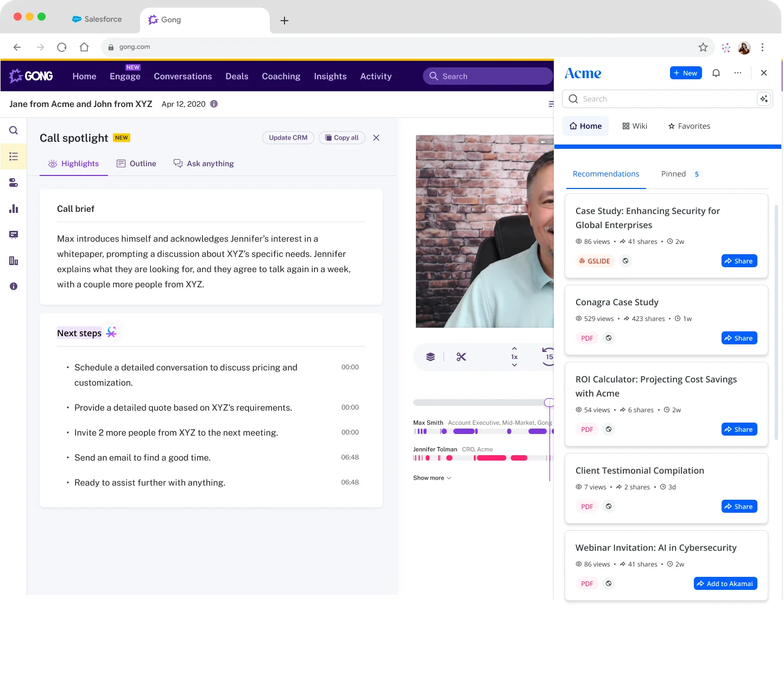Screen dimensions: 784x692
Task: Click the call playback progress slider
Action: [483, 402]
